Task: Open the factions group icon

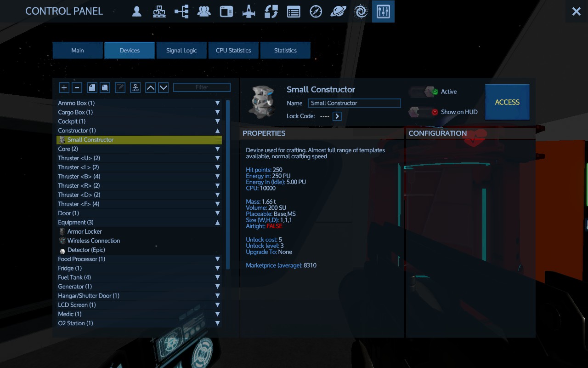Action: (x=204, y=11)
